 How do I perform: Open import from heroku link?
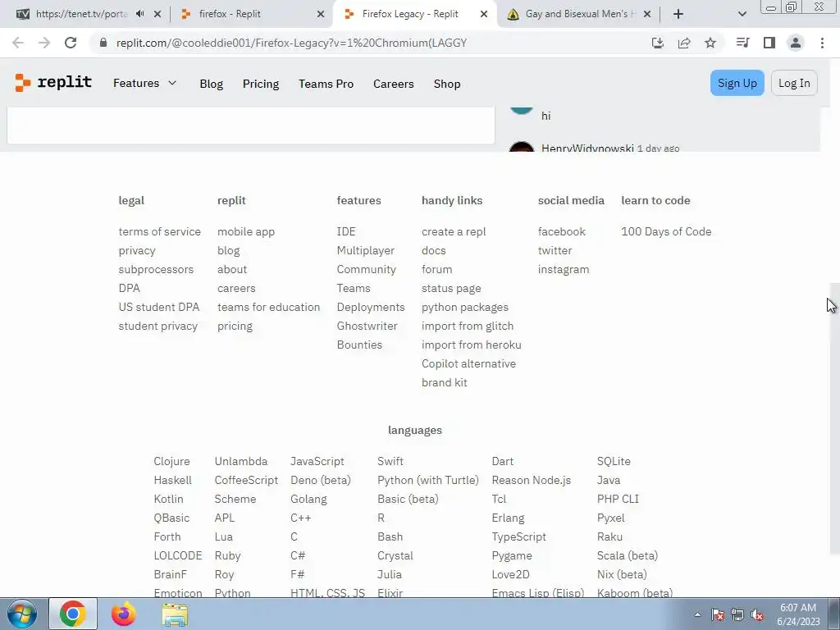(x=472, y=345)
